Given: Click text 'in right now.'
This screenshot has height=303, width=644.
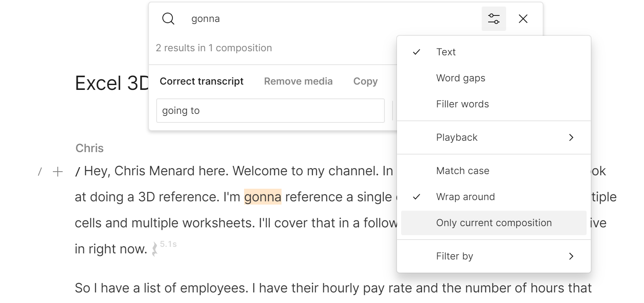Looking at the screenshot, I should (111, 249).
